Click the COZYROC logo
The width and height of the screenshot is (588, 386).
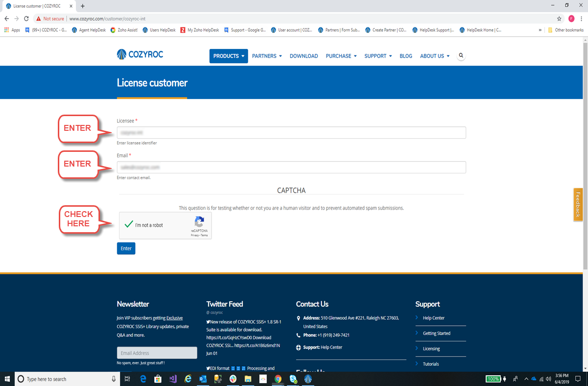click(x=140, y=54)
